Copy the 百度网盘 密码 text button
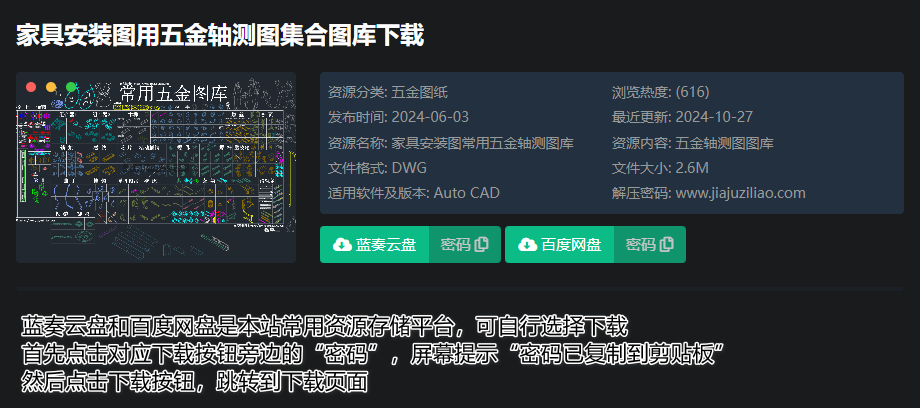This screenshot has width=920, height=408. [x=641, y=245]
